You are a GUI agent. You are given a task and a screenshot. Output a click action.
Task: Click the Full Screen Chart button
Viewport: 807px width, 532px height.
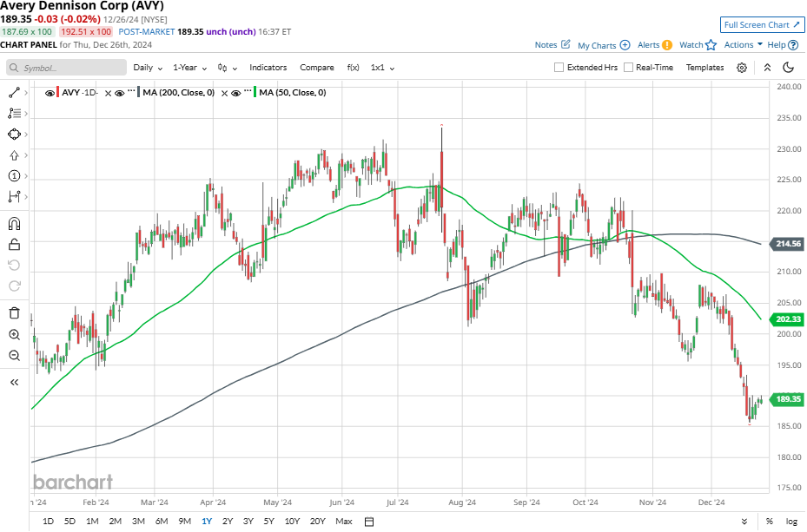762,24
